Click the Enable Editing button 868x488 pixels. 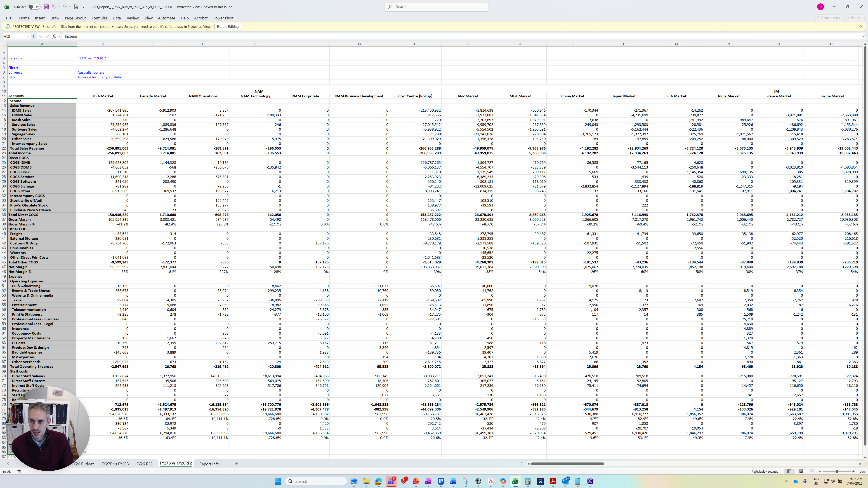[x=228, y=27]
